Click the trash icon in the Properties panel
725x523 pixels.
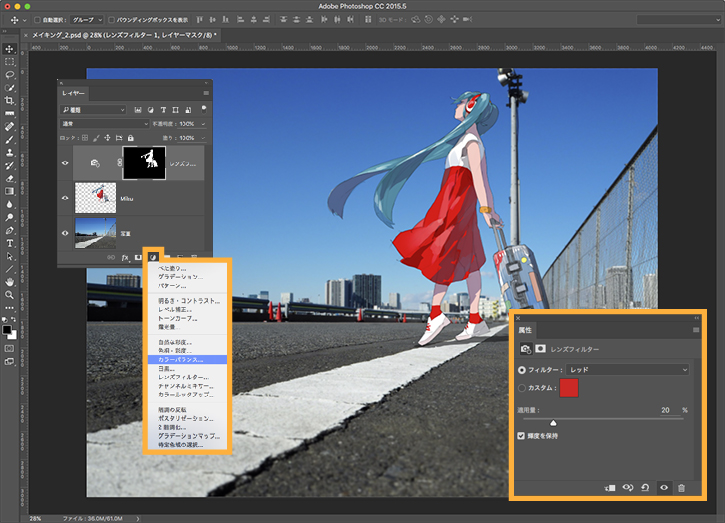pos(681,486)
